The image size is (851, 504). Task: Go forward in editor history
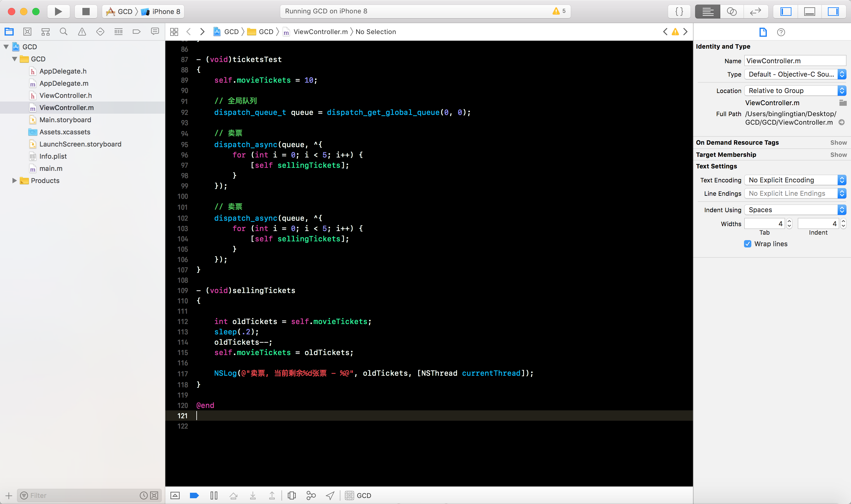point(202,32)
